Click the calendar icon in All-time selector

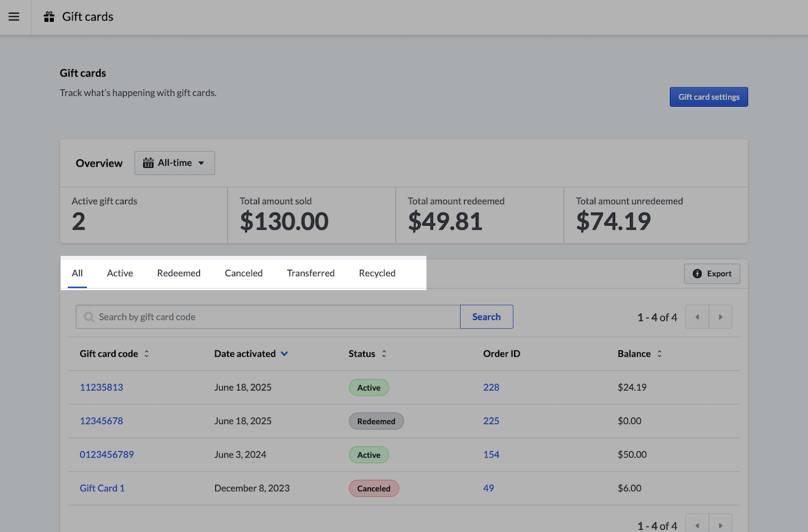coord(148,163)
